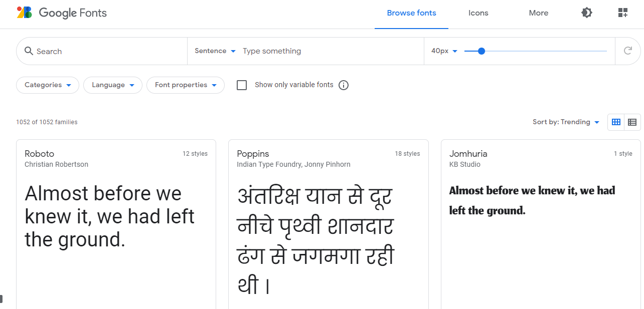The height and width of the screenshot is (309, 644).
Task: Open the More menu
Action: pos(539,14)
